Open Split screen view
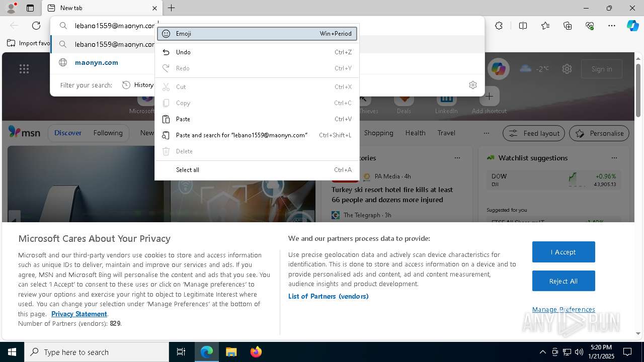The width and height of the screenshot is (644, 362). click(523, 26)
